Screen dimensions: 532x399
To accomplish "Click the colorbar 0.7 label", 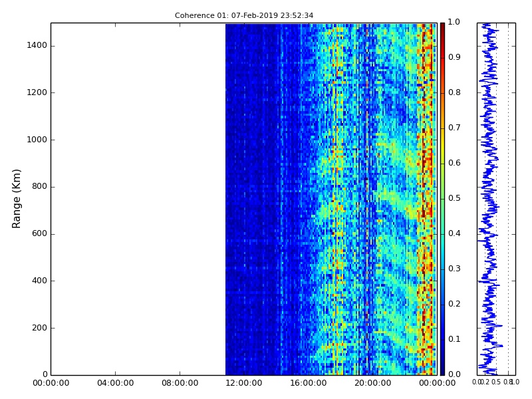I will (x=454, y=128).
